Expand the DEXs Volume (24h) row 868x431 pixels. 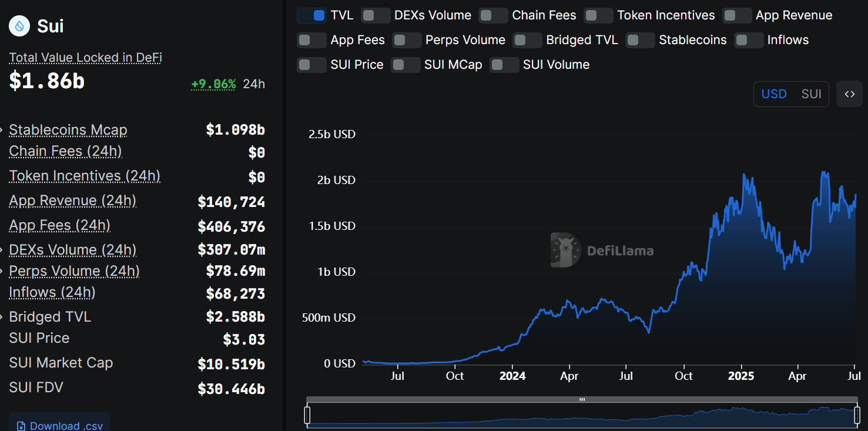click(x=2, y=250)
